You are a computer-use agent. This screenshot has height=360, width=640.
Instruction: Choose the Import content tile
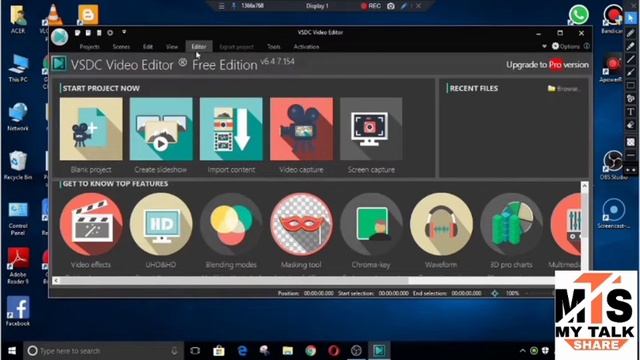tap(231, 129)
